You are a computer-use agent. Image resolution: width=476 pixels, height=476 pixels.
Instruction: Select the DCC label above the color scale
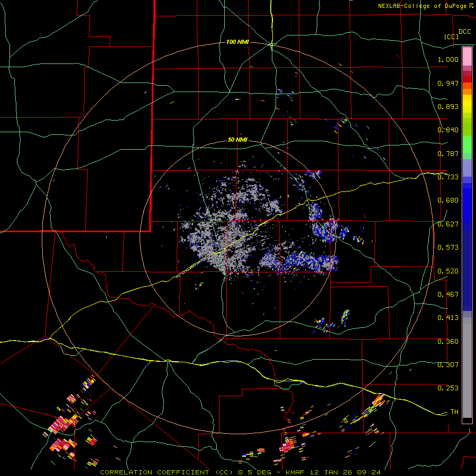pyautogui.click(x=464, y=32)
